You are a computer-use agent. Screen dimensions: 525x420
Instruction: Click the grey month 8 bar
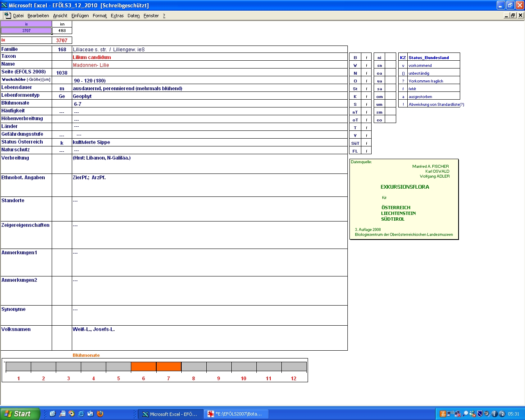click(194, 367)
